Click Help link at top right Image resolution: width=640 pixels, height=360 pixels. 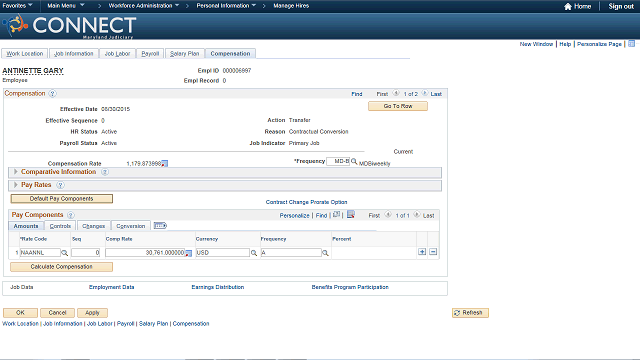pos(565,44)
